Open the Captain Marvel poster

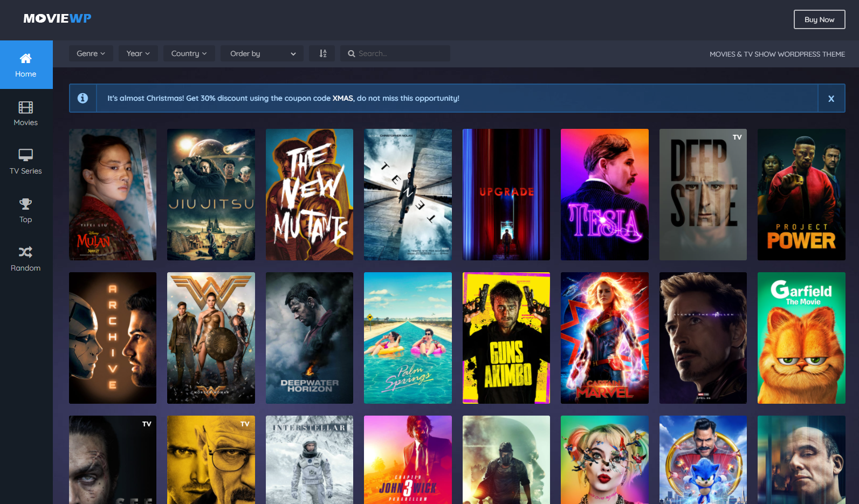(604, 338)
